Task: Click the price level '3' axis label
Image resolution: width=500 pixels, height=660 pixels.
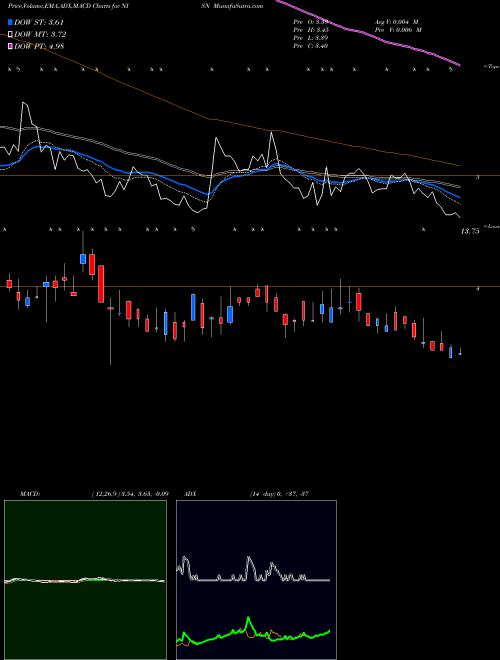Action: point(478,177)
